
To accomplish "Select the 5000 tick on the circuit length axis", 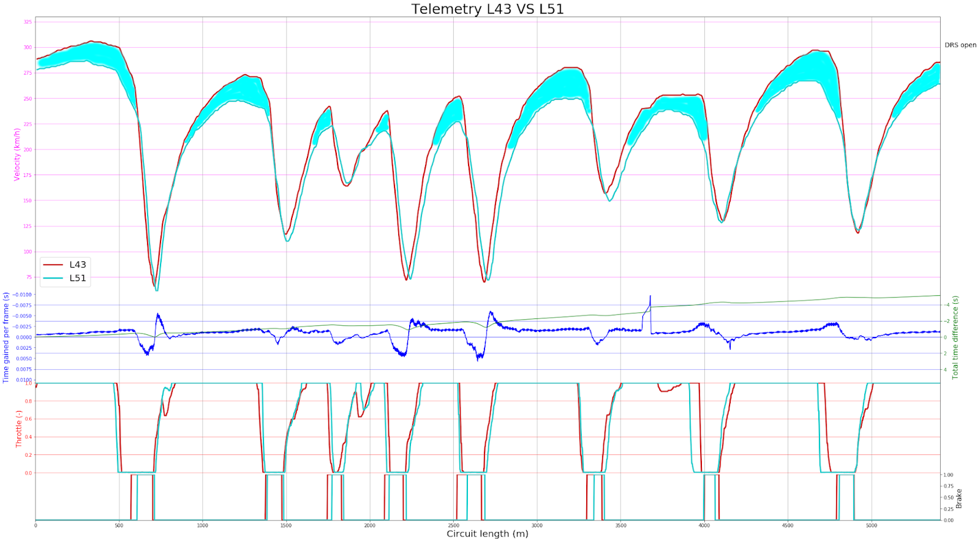I will [x=872, y=525].
